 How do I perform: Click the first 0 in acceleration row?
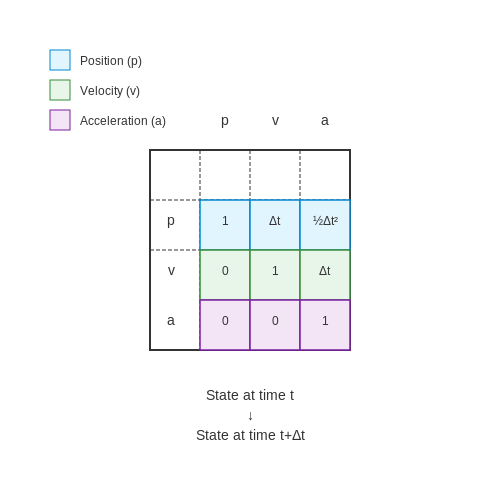[x=225, y=325]
